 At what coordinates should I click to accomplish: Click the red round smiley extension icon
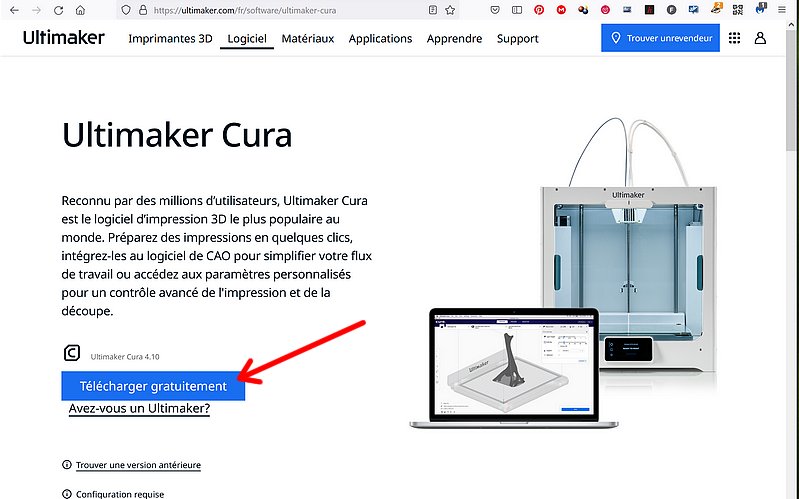point(605,10)
